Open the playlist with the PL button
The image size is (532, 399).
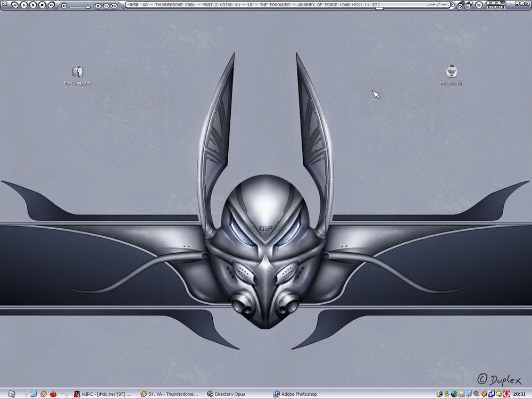(106, 5)
